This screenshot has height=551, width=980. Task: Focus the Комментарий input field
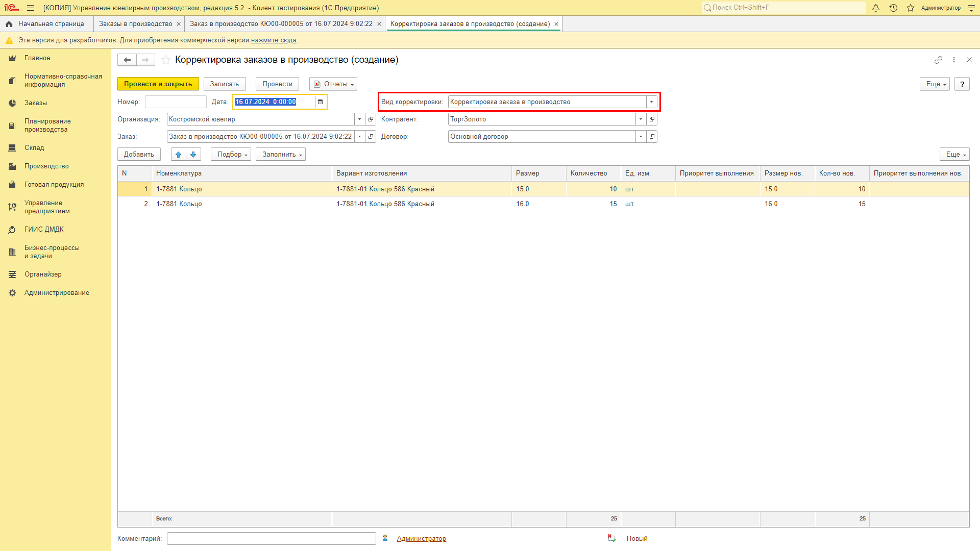pos(272,539)
